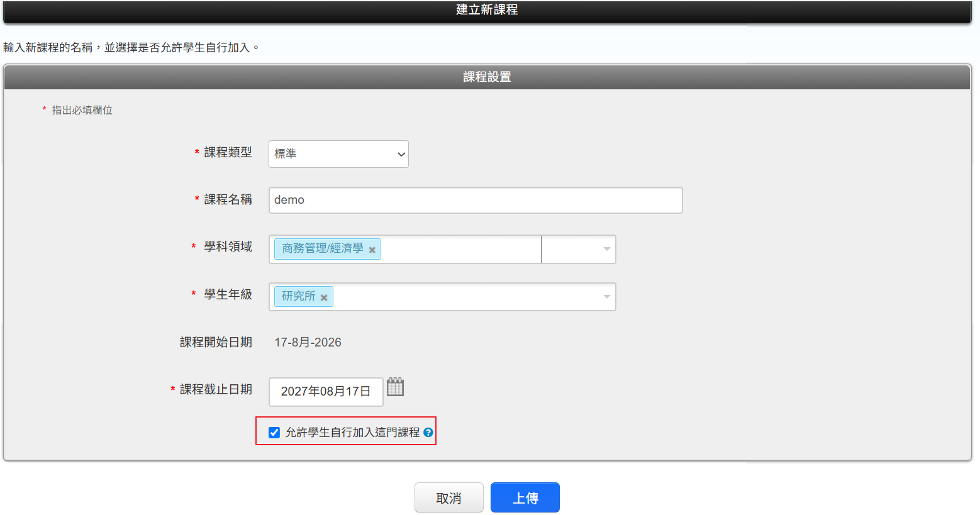Click the 課程設置 section header
Screen dimensions: 980x515
pos(487,77)
